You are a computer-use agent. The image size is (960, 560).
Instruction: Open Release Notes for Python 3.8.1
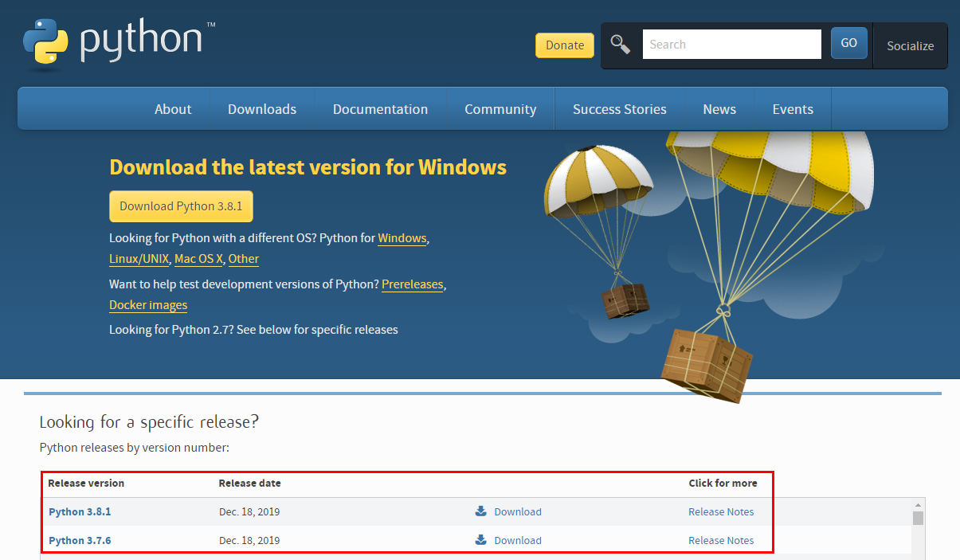coord(721,511)
